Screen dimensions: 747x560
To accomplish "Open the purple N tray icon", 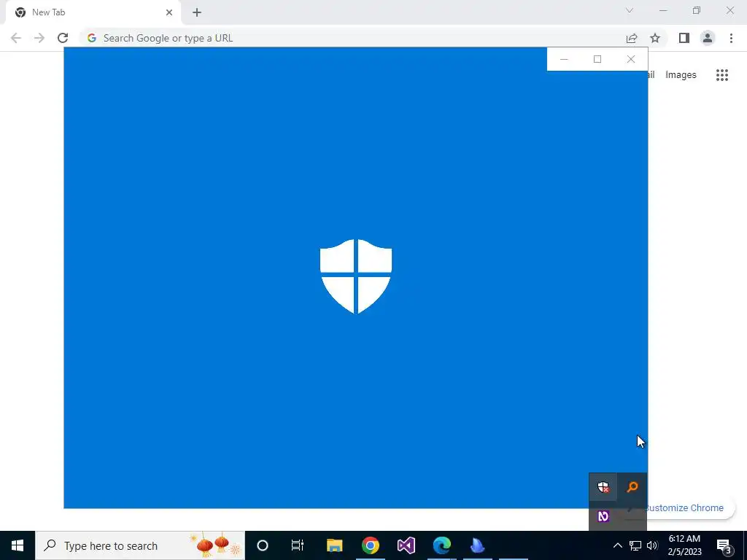I will point(603,516).
